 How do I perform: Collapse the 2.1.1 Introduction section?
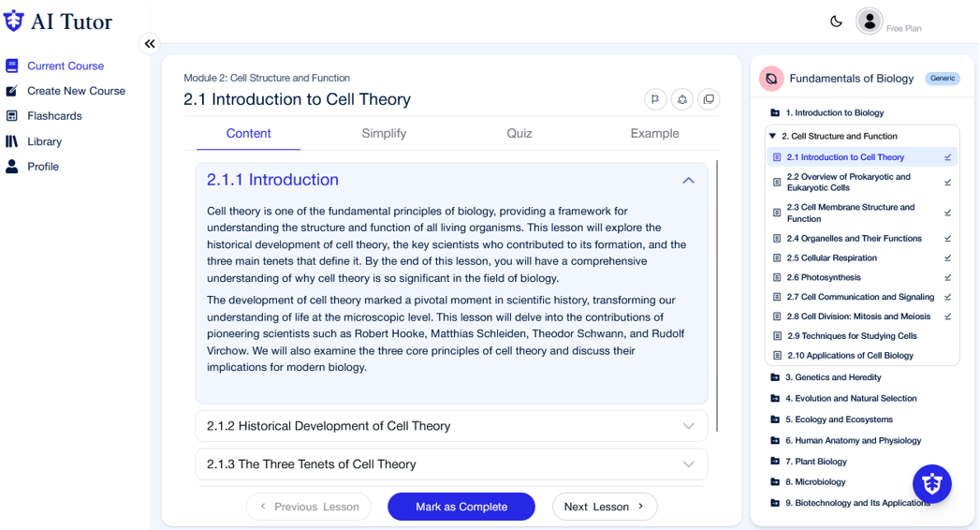point(688,180)
